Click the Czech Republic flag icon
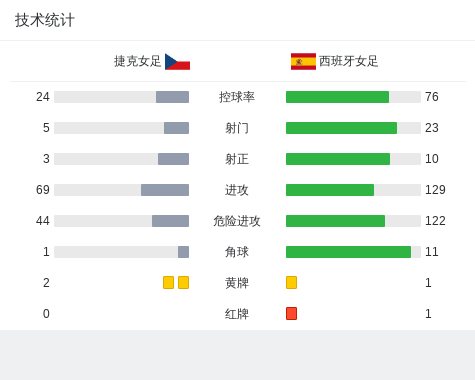Screen dimensions: 475x380 pyautogui.click(x=177, y=62)
